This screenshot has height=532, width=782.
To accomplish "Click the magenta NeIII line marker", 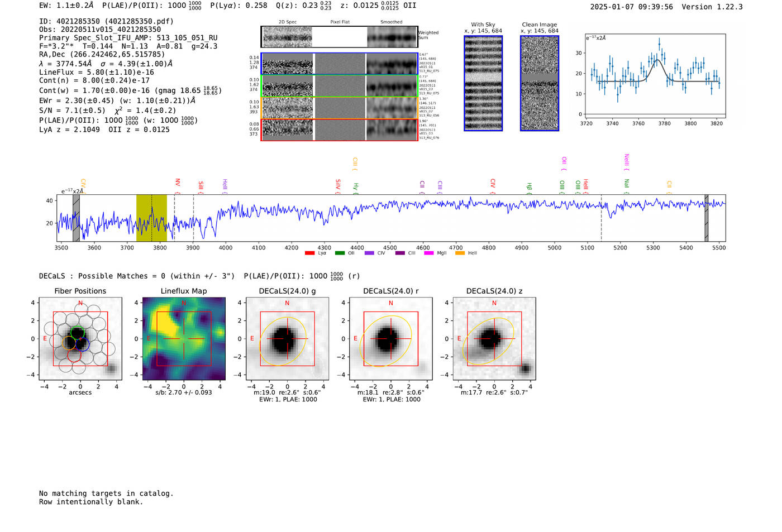I will coord(626,162).
